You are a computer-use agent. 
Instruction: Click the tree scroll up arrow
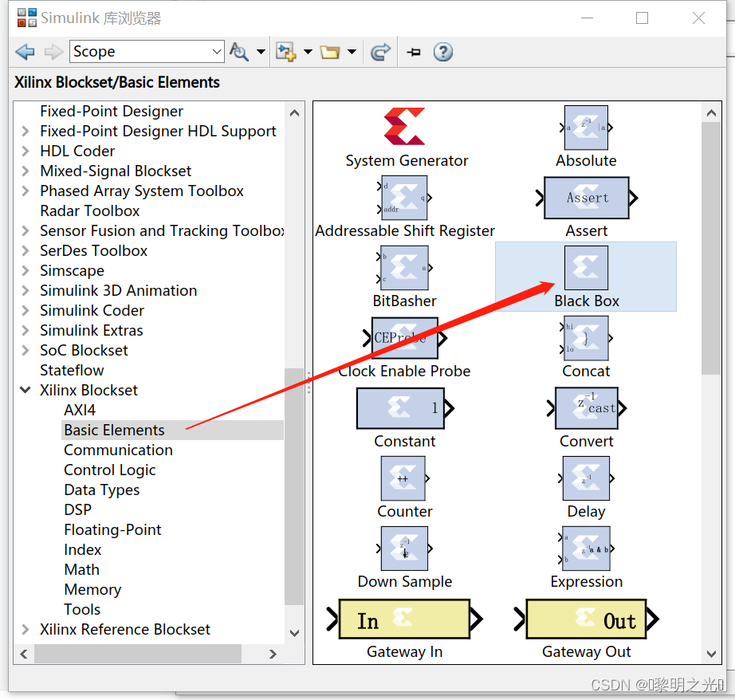294,113
